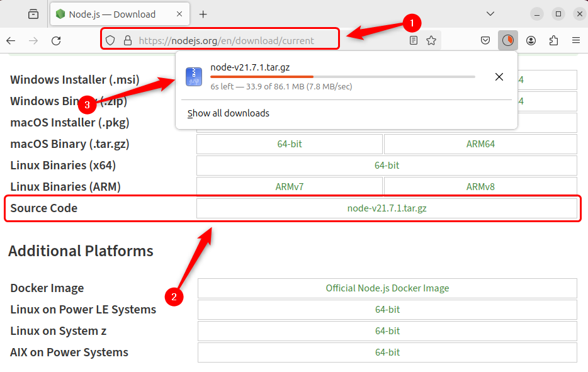The width and height of the screenshot is (588, 372).
Task: Download Linux on Power LE Systems 64-bit
Action: 387,310
